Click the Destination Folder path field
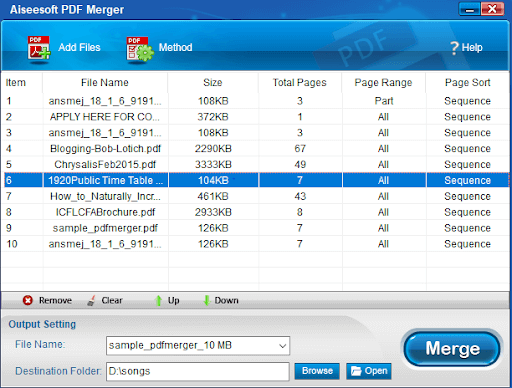The image size is (512, 388). (x=198, y=371)
